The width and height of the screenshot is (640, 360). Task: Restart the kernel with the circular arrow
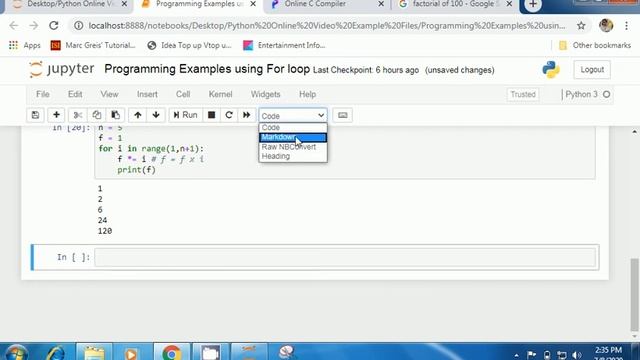click(x=229, y=115)
